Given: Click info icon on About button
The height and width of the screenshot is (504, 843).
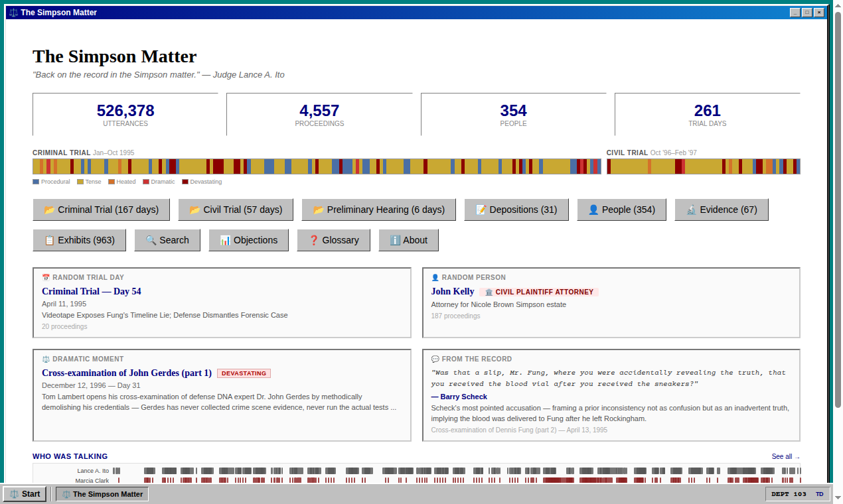Looking at the screenshot, I should 395,240.
